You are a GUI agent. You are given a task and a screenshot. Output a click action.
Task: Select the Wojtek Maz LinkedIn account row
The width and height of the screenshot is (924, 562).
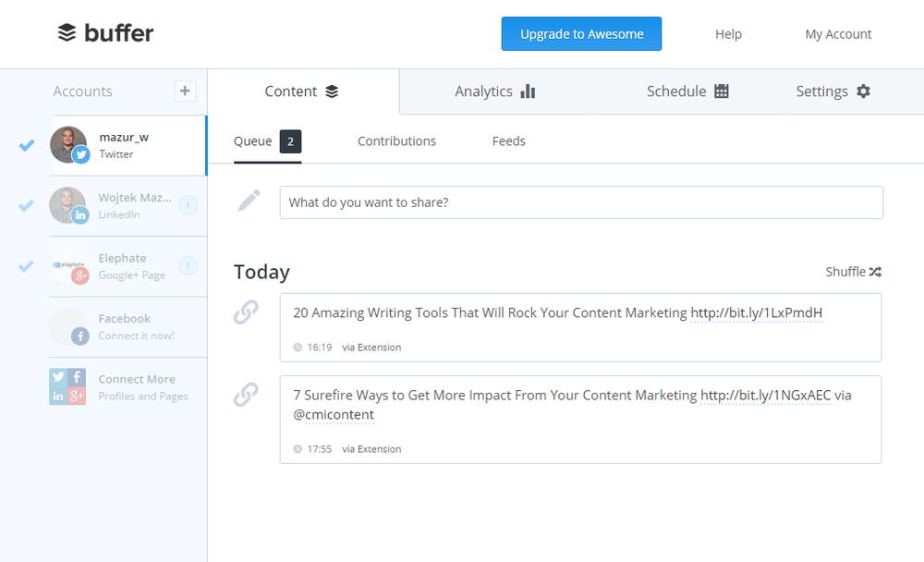(x=128, y=206)
